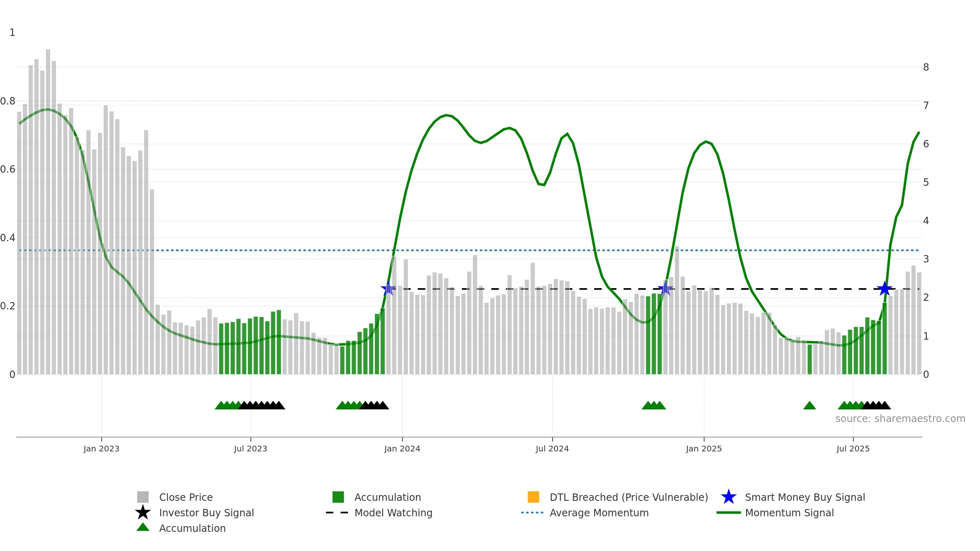Click the source: sharemaestro.com text

900,419
